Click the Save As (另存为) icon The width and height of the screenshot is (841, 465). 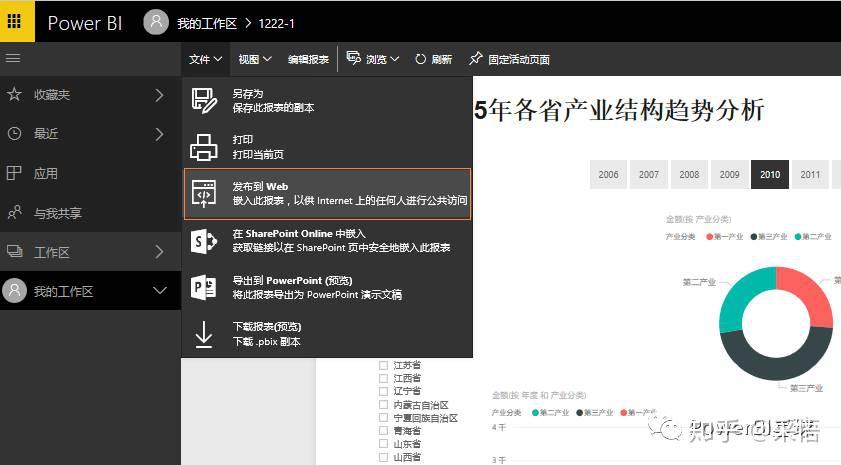pyautogui.click(x=204, y=100)
